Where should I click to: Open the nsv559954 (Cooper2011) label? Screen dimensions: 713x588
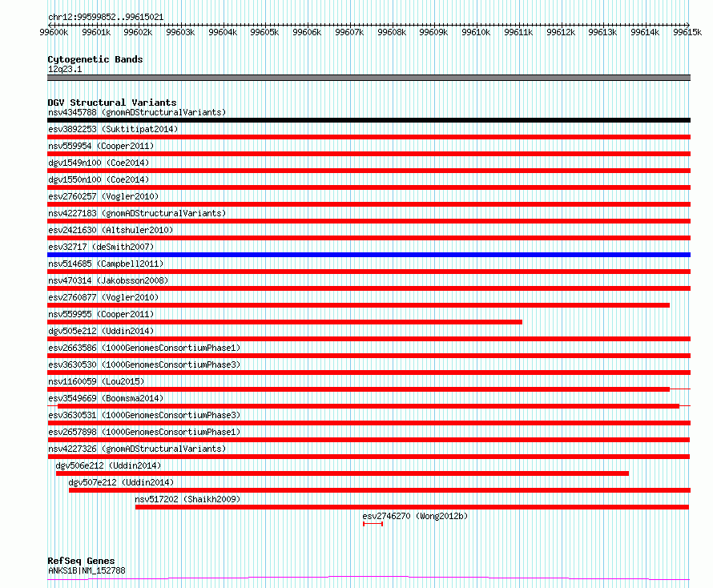coord(101,146)
